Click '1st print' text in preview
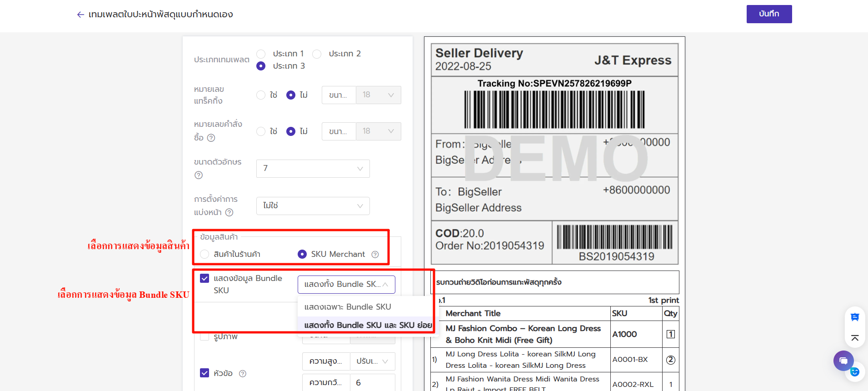This screenshot has width=868, height=391. point(663,301)
